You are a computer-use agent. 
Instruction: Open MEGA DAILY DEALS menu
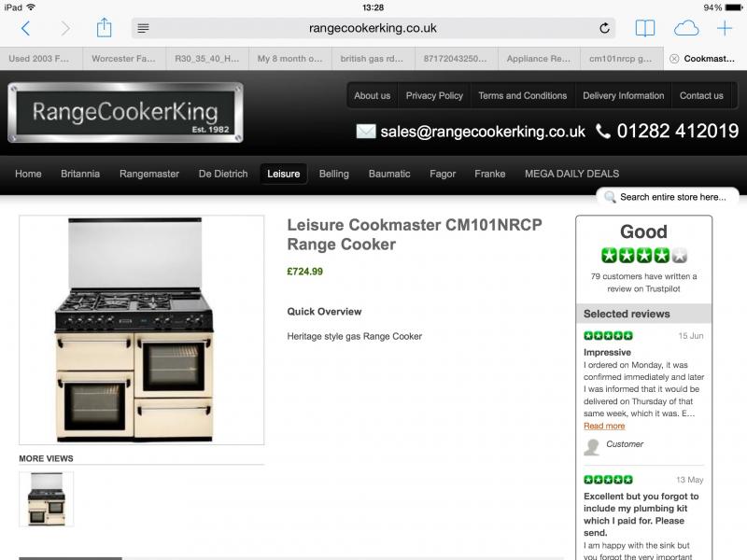571,174
